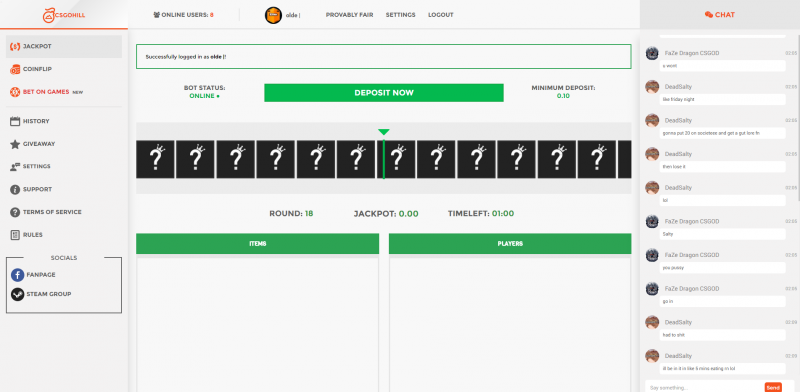This screenshot has width=800, height=392.
Task: Click the CHAT header label
Action: point(725,15)
